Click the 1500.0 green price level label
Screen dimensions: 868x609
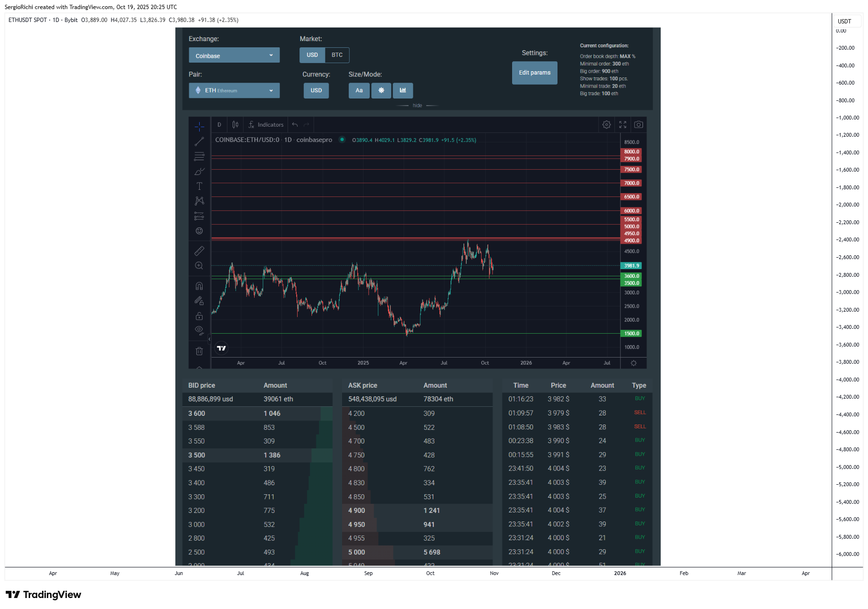point(632,334)
